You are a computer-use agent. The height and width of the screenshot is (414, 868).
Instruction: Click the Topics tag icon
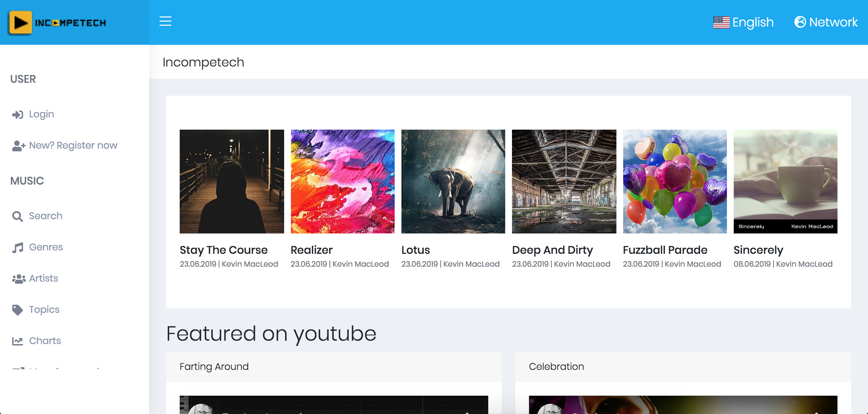tap(18, 310)
